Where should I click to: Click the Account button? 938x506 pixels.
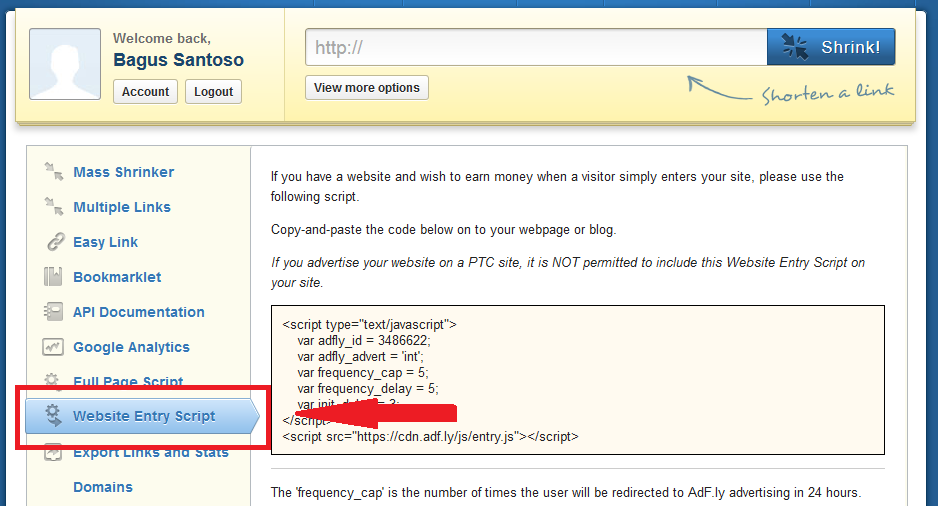145,92
